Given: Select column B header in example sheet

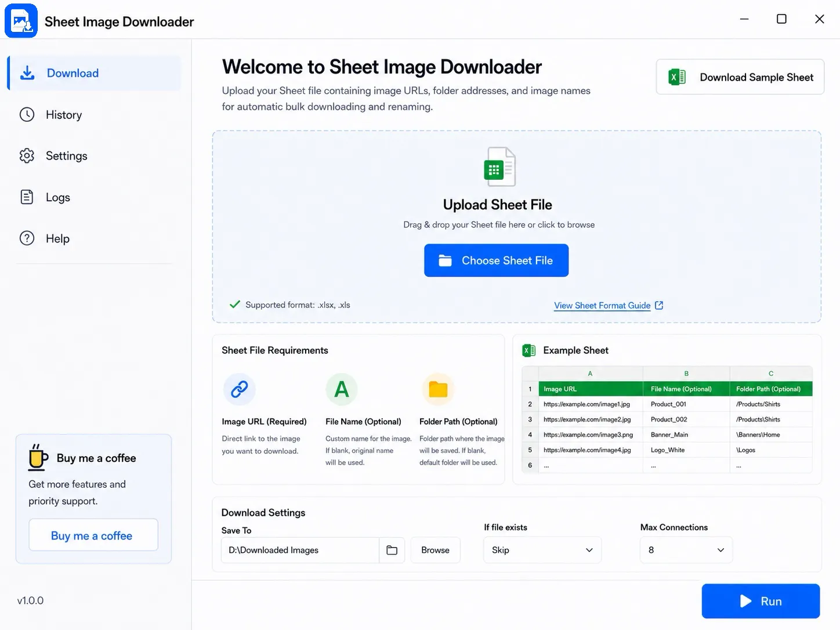Looking at the screenshot, I should point(686,374).
